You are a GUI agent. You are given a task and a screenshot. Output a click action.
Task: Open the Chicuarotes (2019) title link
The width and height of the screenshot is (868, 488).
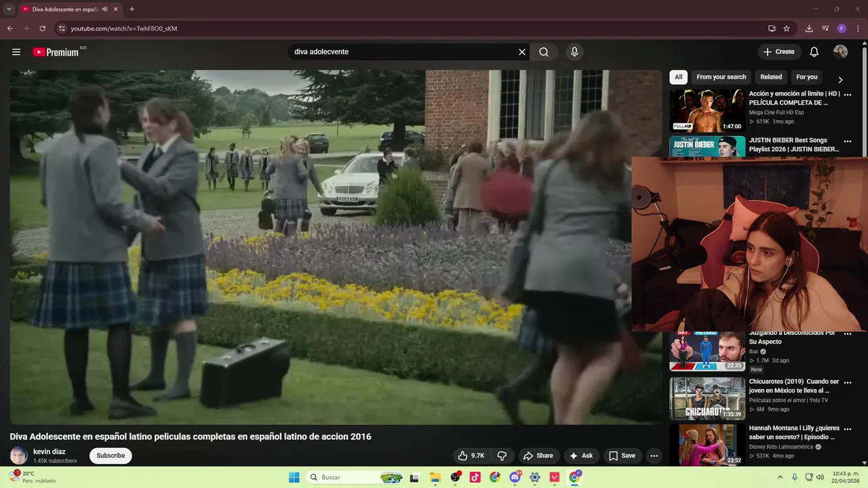pos(794,386)
